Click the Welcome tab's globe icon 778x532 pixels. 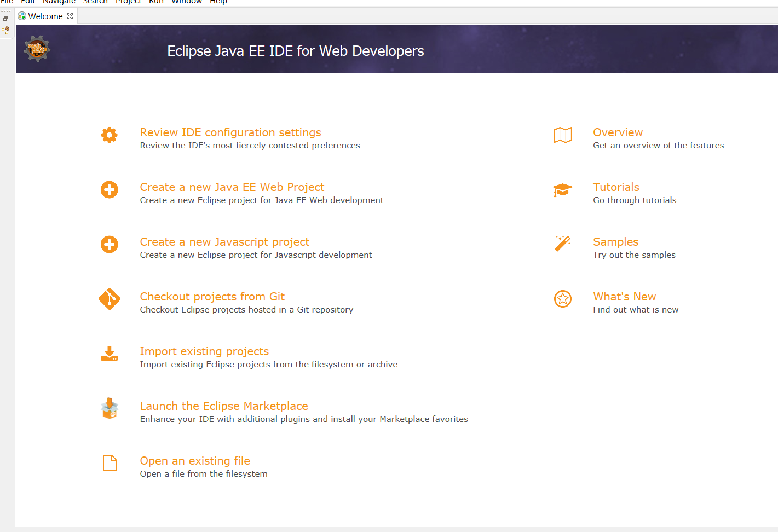point(22,16)
